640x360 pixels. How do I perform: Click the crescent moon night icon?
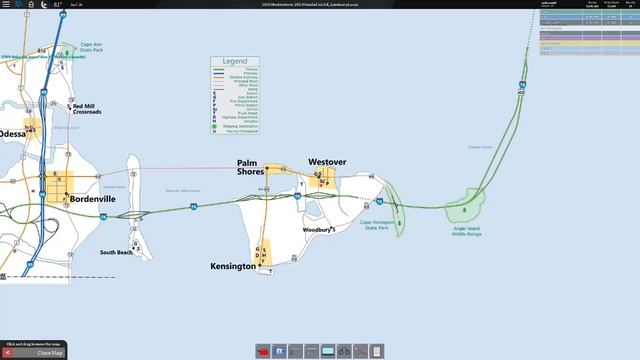(x=44, y=4)
